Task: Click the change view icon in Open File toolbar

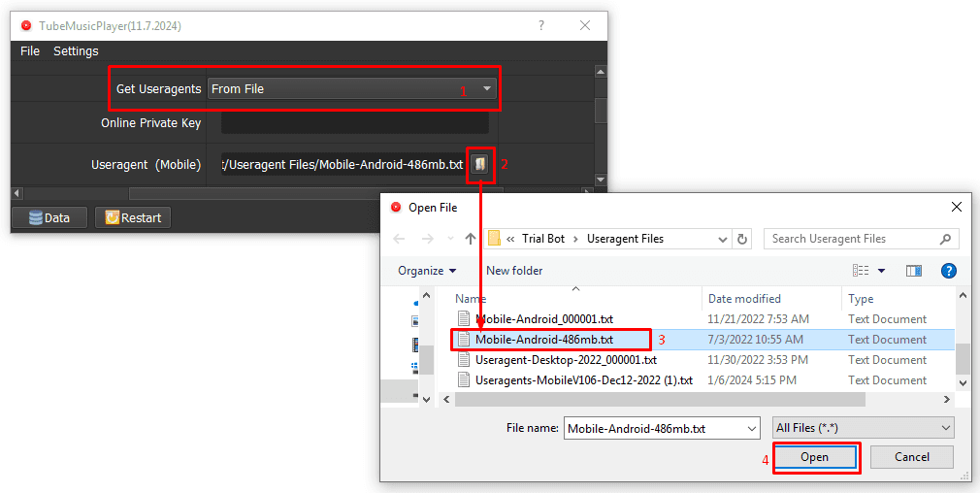Action: [x=861, y=271]
